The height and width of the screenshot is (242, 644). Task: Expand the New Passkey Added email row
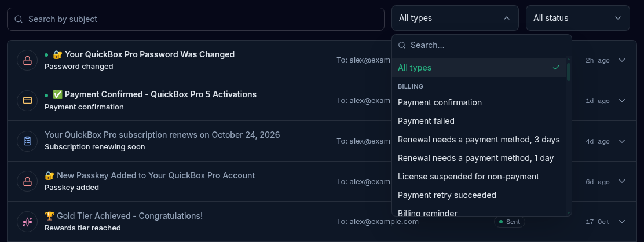click(x=622, y=181)
